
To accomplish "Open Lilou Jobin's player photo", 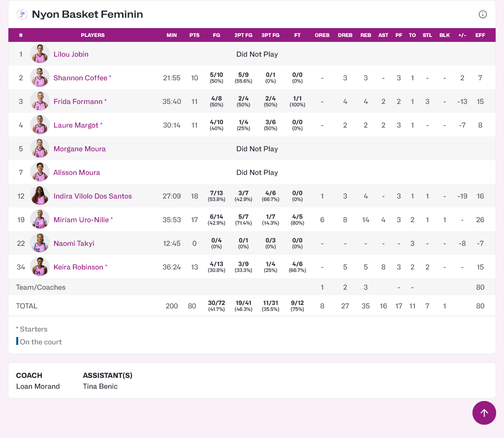I will pyautogui.click(x=40, y=54).
